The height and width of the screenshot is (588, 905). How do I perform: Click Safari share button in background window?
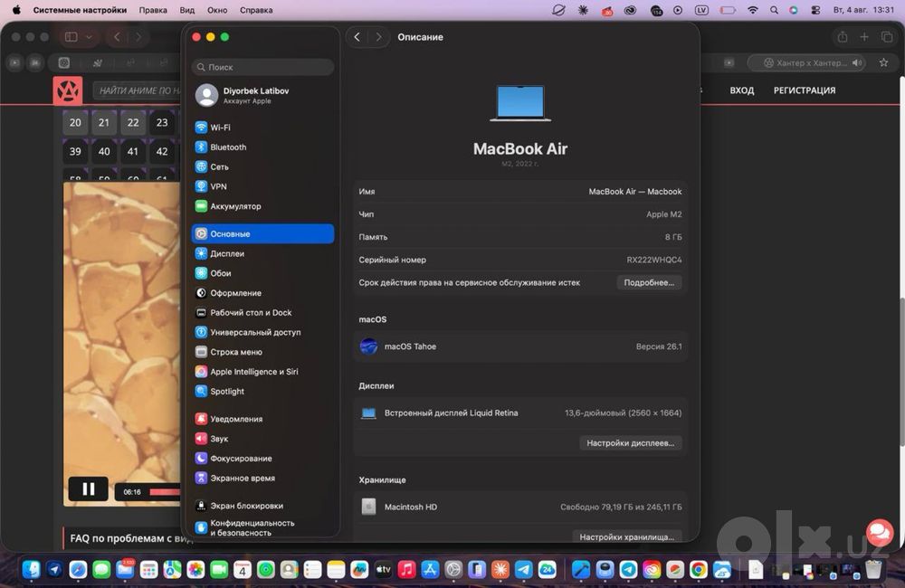coord(843,37)
